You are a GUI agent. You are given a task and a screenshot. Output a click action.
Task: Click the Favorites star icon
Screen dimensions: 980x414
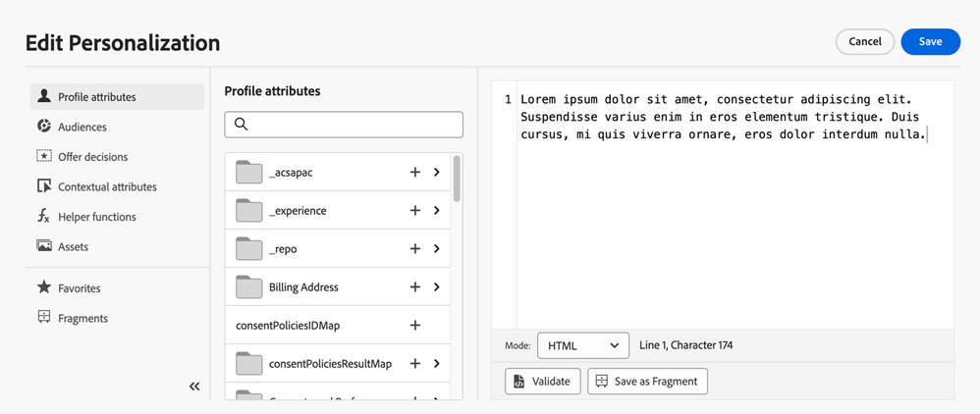43,287
